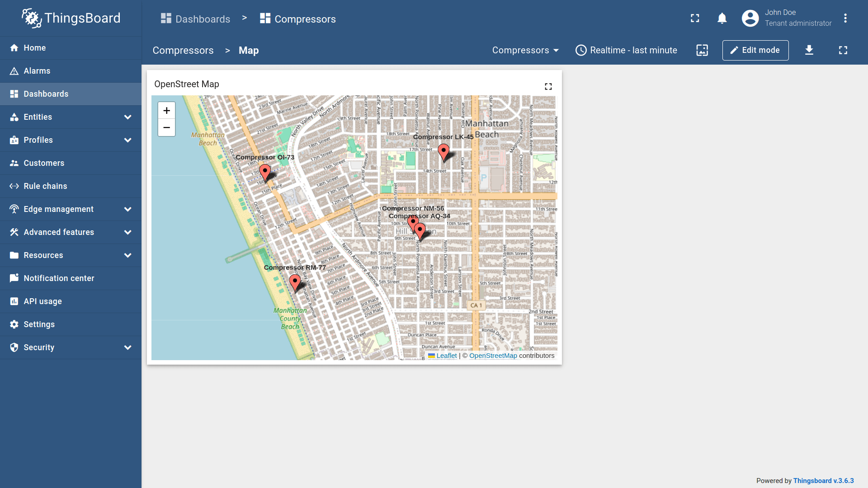
Task: Zoom in the map with plus button
Action: tap(166, 111)
